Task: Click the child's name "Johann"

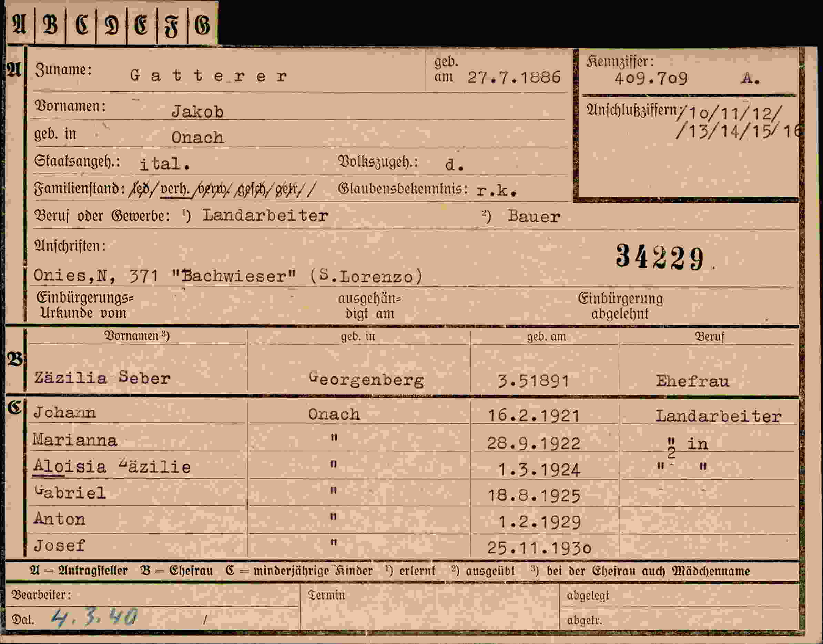Action: click(64, 413)
